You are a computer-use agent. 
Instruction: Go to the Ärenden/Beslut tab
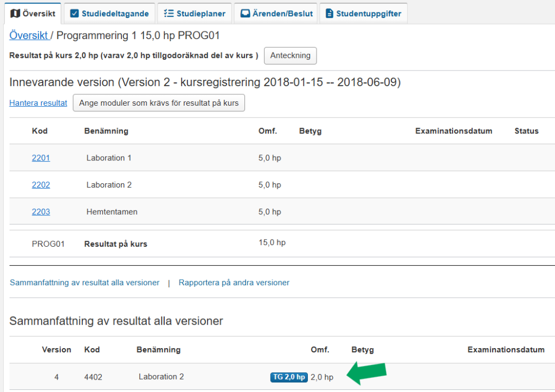click(x=276, y=14)
